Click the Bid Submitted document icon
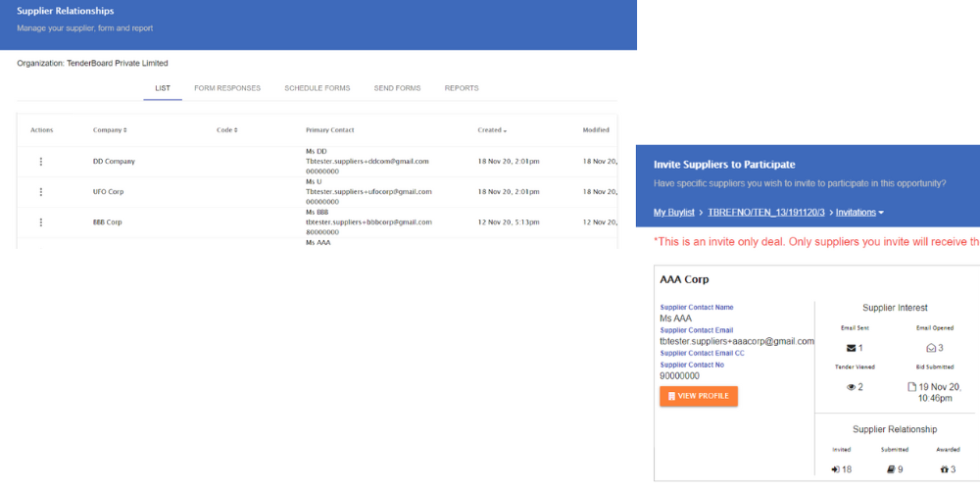This screenshot has height=490, width=980. (911, 387)
